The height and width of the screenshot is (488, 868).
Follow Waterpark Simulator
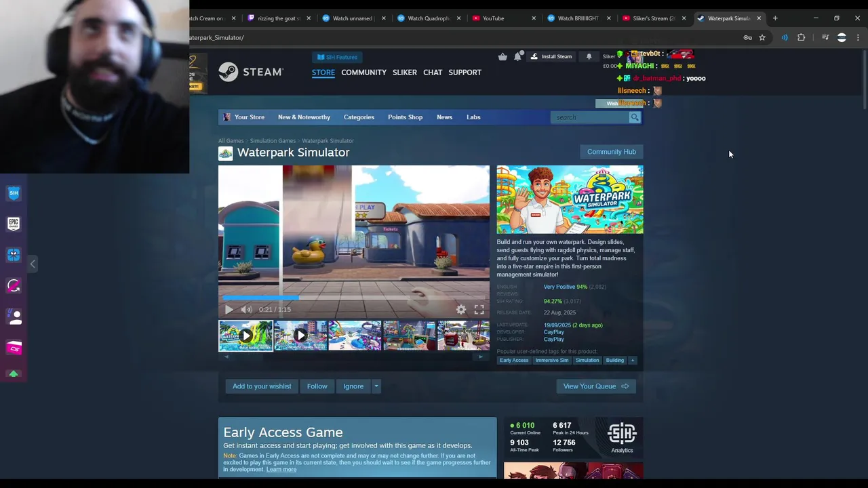(317, 386)
